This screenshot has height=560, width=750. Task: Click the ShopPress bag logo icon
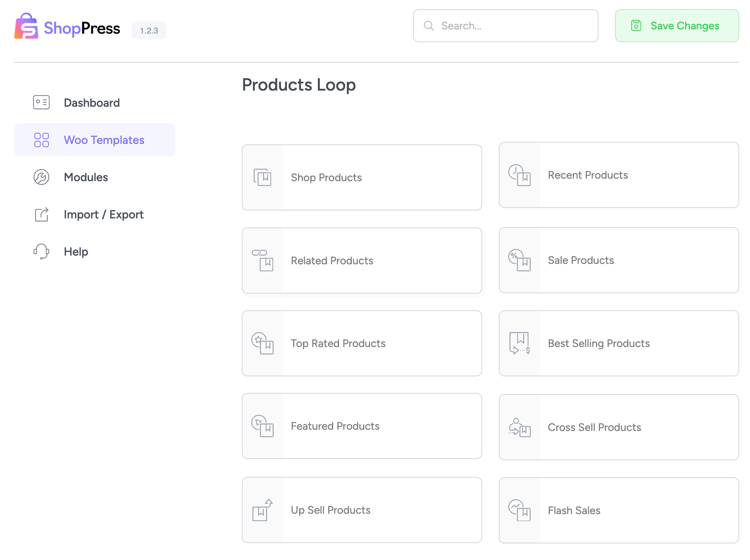pos(26,26)
